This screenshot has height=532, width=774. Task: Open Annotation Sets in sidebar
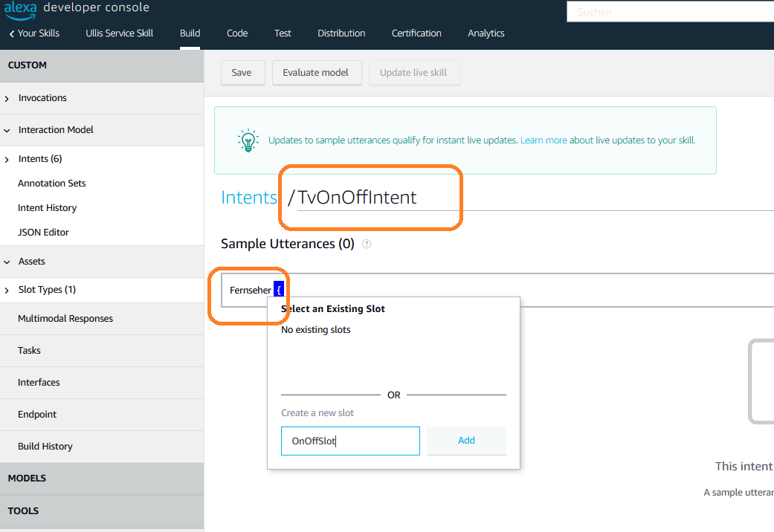pyautogui.click(x=52, y=183)
